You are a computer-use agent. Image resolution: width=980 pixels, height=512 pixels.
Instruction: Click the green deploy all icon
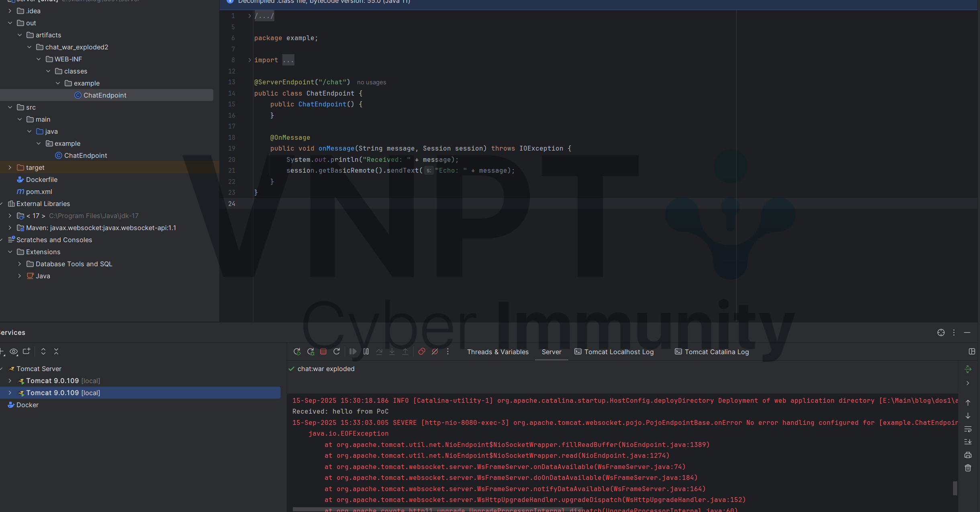(968, 369)
